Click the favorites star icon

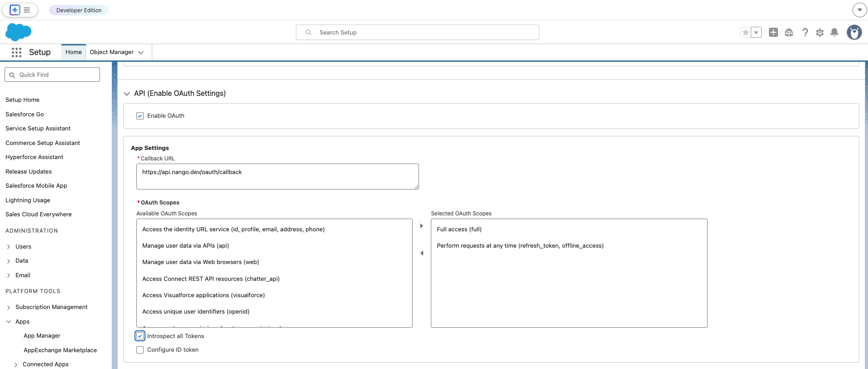tap(745, 32)
